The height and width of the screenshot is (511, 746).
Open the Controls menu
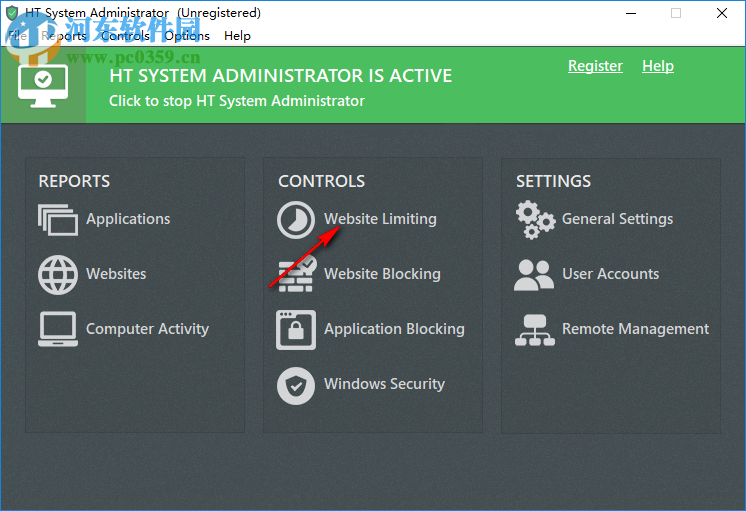(125, 36)
